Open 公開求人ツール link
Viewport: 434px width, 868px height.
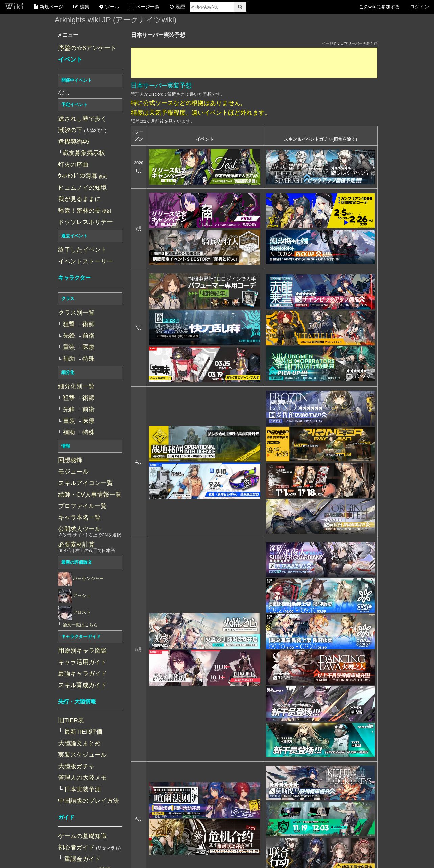pos(79,529)
